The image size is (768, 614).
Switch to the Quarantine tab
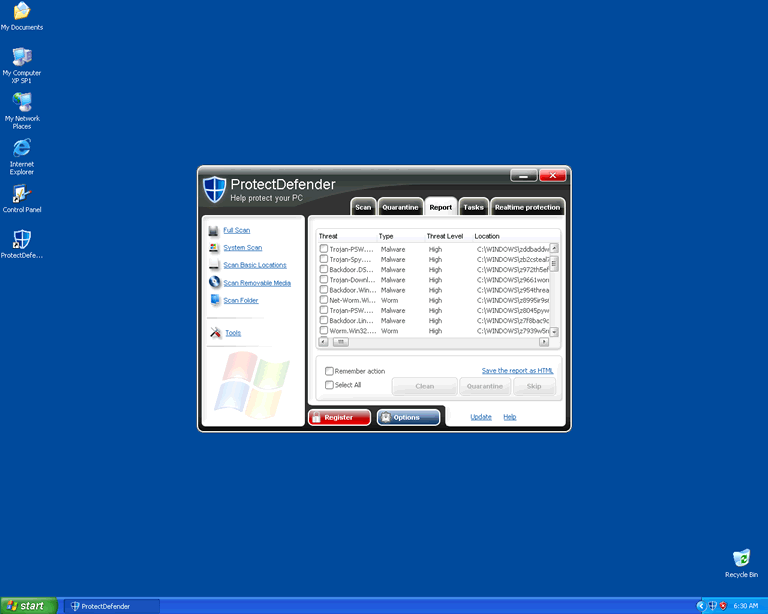pos(400,207)
